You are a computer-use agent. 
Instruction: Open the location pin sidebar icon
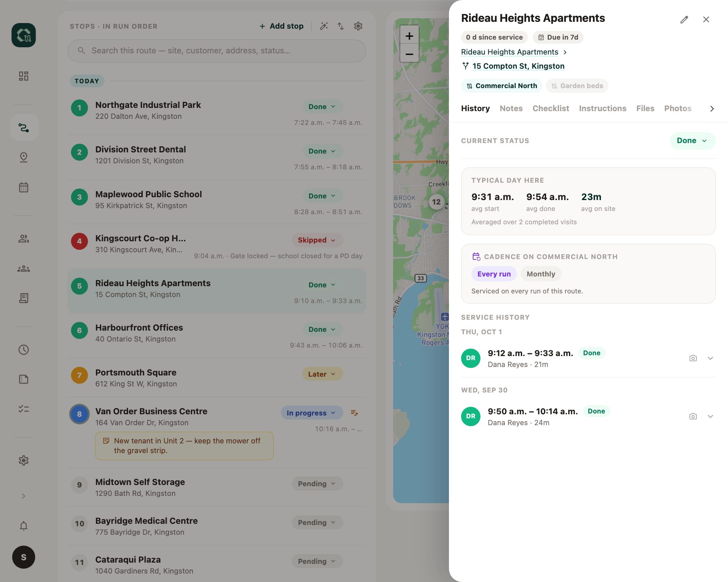pos(23,157)
